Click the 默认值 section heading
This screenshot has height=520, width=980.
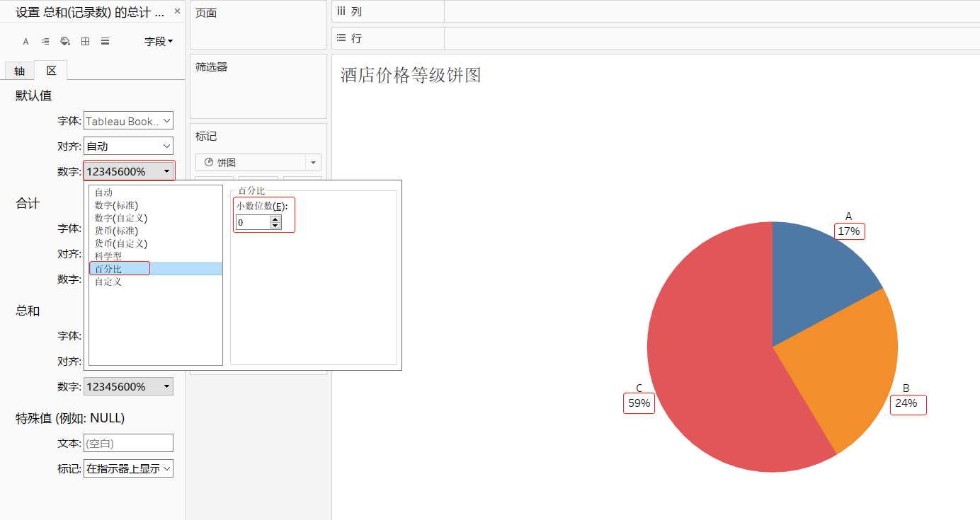coord(33,96)
